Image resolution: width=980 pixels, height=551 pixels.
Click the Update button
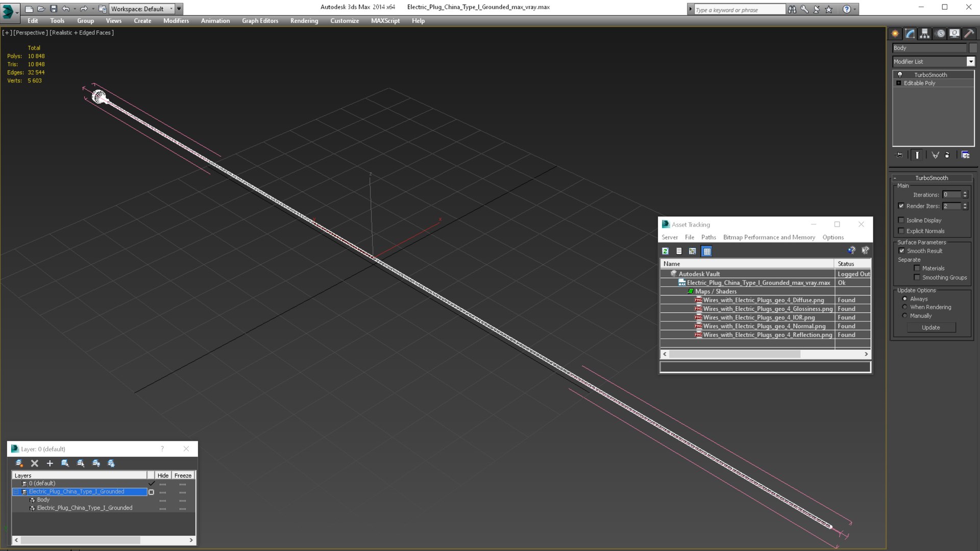(930, 328)
